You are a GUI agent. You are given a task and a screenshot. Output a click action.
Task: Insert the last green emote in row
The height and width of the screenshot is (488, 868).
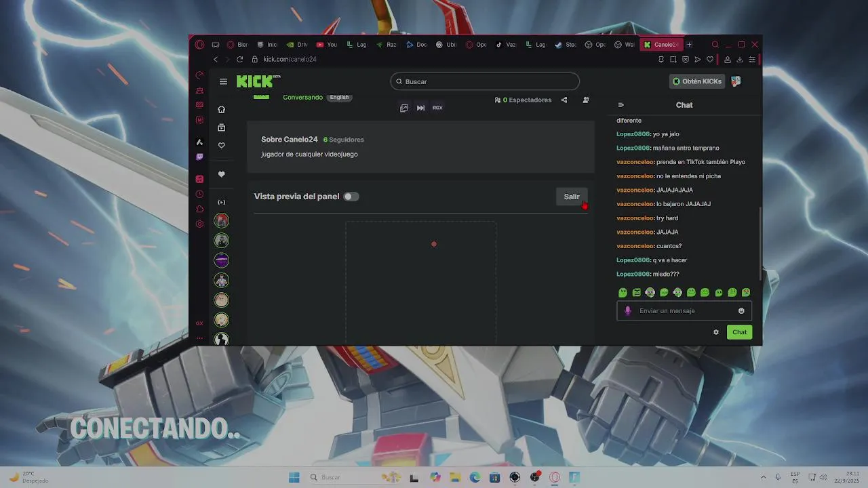click(746, 293)
